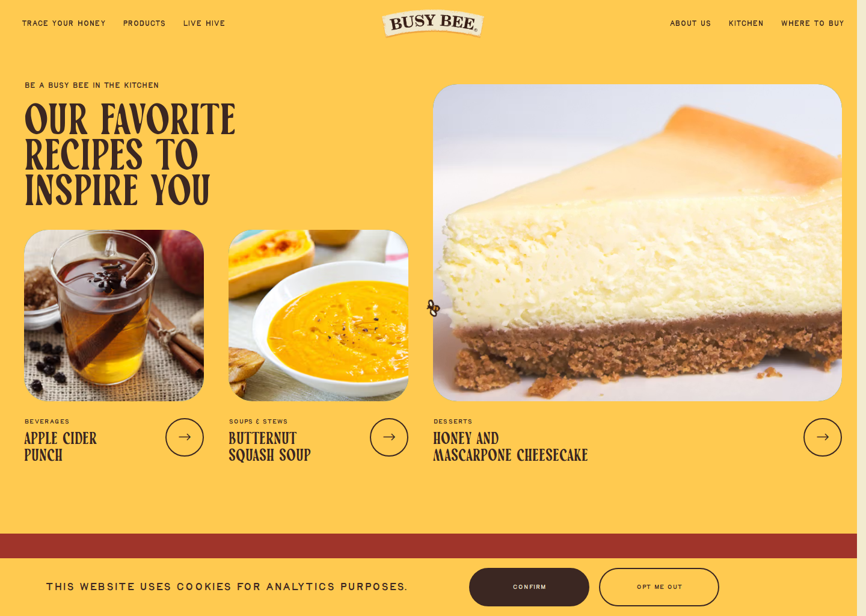Click the arrow icon for Mascarpone Cheesecake
866x616 pixels.
point(823,437)
